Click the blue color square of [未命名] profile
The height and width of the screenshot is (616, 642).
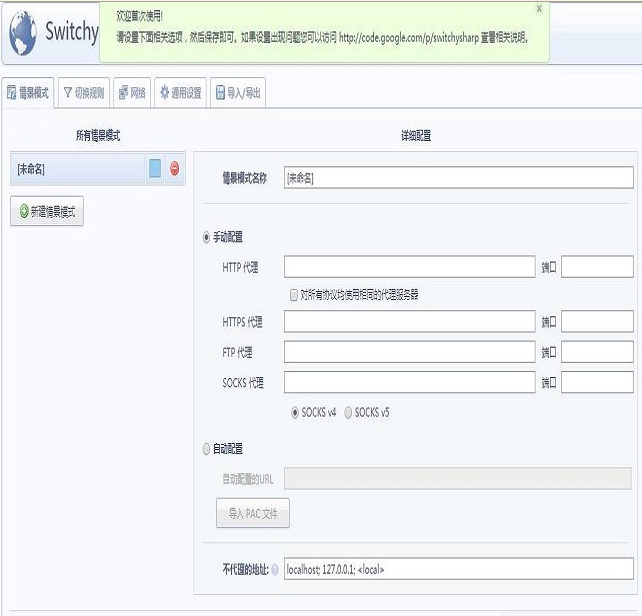(155, 168)
